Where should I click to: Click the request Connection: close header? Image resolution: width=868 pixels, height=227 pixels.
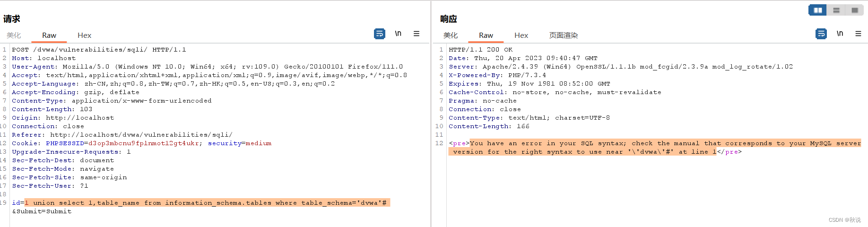pyautogui.click(x=48, y=126)
